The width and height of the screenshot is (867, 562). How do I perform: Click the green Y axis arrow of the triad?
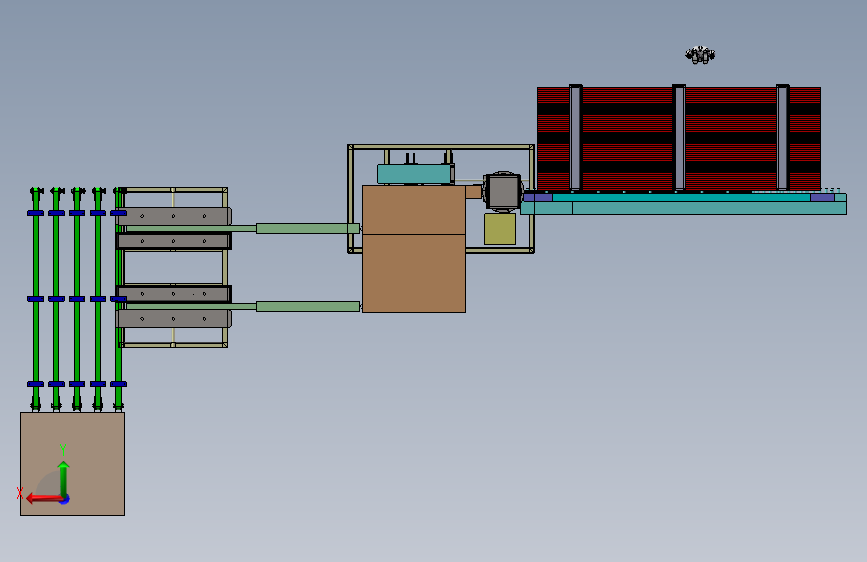[64, 478]
